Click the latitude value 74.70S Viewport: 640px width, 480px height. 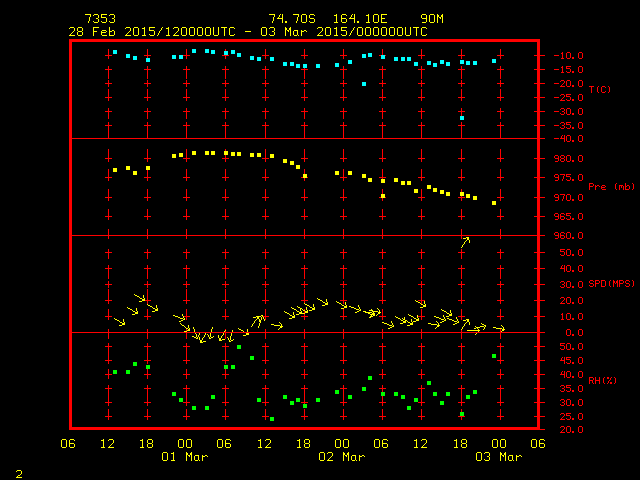290,19
